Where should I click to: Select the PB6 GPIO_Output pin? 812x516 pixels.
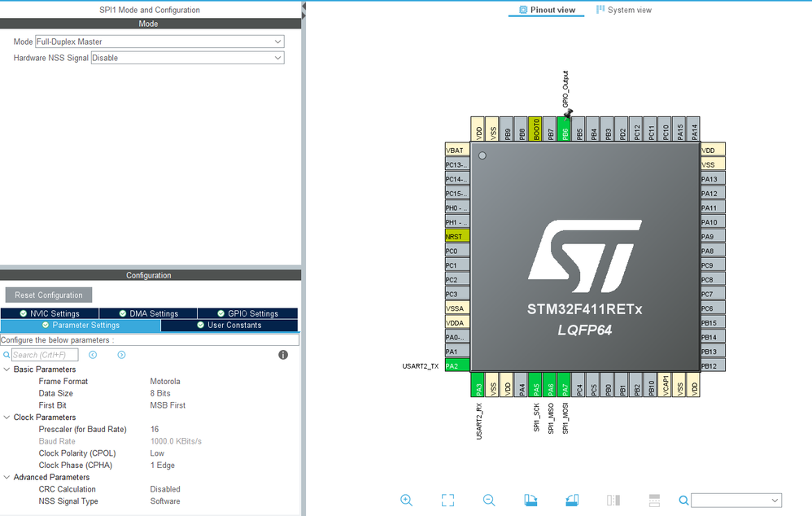pos(565,129)
